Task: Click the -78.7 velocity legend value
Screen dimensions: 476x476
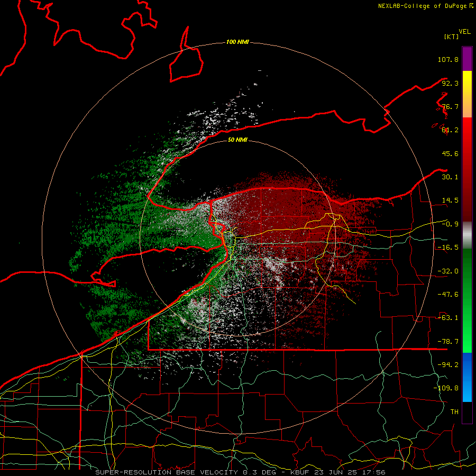Action: point(448,342)
